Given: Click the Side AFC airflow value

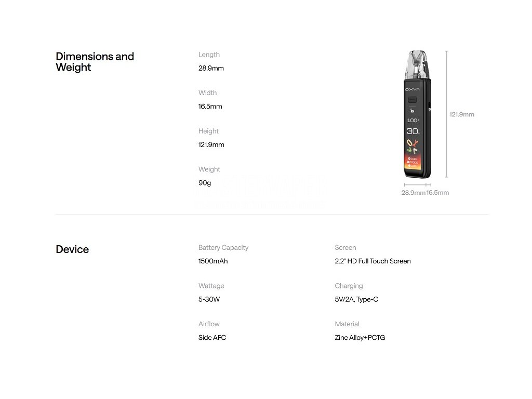Looking at the screenshot, I should click(212, 338).
